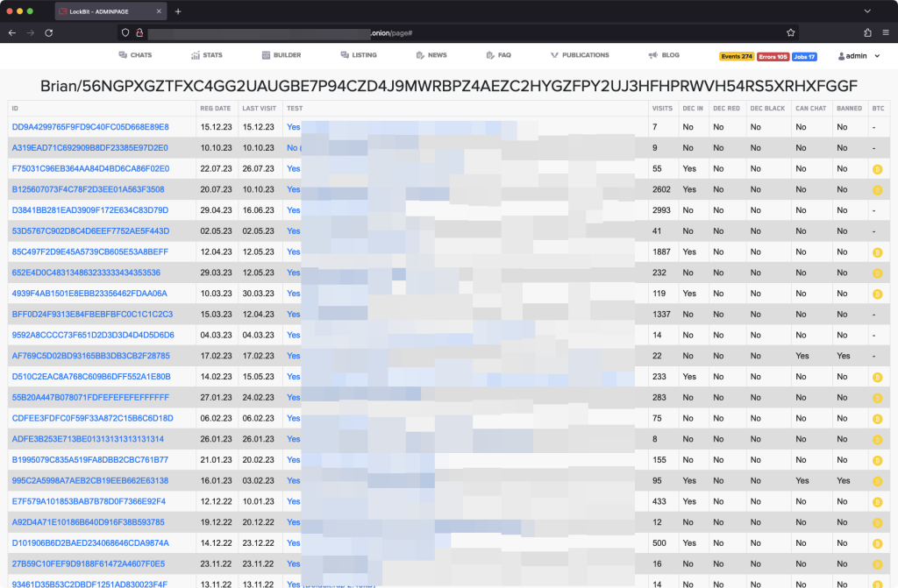898x588 pixels.
Task: Click the Events 274 badge
Action: pyautogui.click(x=736, y=56)
